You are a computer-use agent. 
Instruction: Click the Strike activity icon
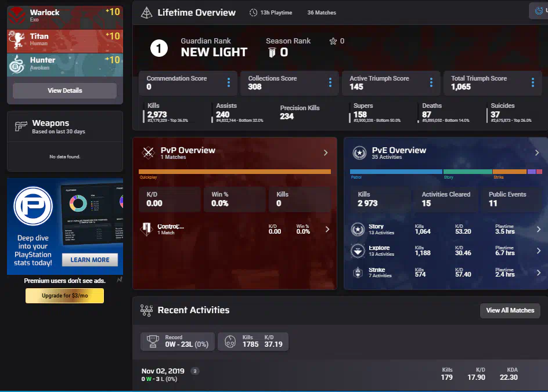pyautogui.click(x=358, y=273)
